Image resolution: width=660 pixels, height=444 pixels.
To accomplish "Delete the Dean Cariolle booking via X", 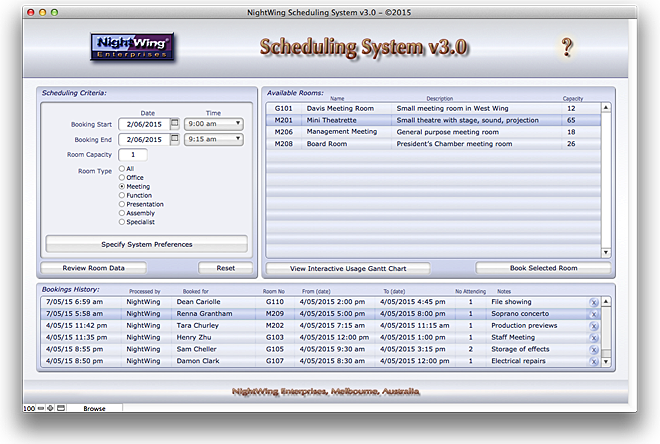I will (593, 302).
